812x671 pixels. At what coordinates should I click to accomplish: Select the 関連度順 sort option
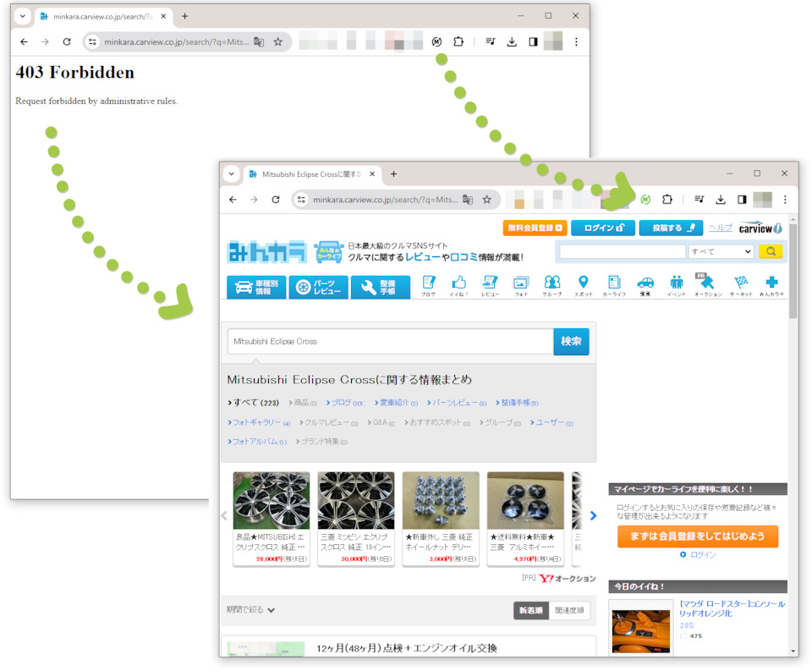(x=569, y=610)
